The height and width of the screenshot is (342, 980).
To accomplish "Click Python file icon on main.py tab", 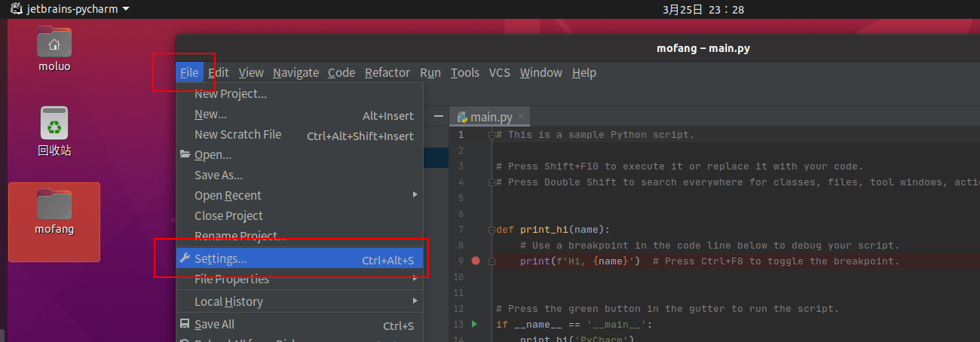I will tap(462, 117).
